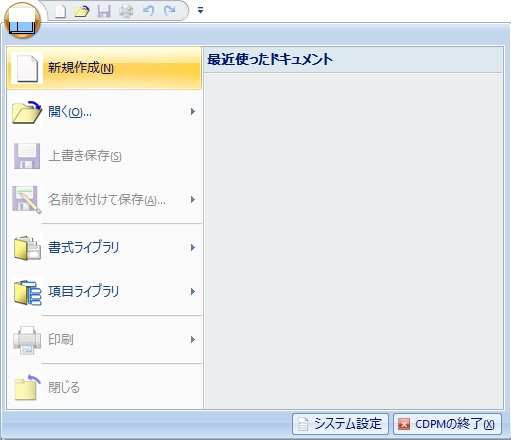Select 印刷 menu item

[x=104, y=340]
